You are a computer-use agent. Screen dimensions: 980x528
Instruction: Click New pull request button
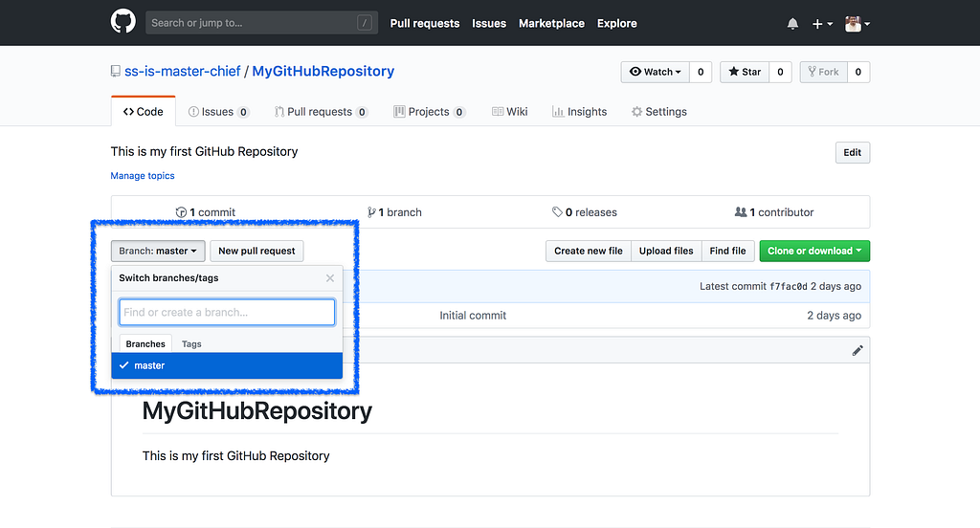(256, 251)
